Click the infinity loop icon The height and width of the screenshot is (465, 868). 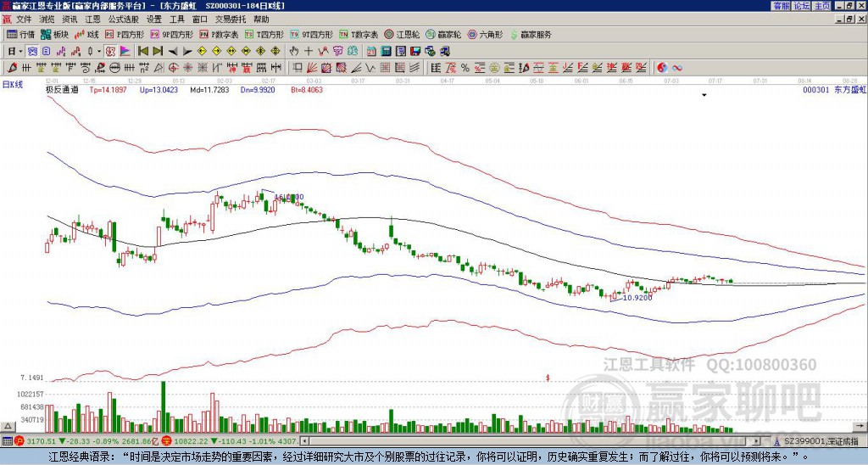click(676, 68)
